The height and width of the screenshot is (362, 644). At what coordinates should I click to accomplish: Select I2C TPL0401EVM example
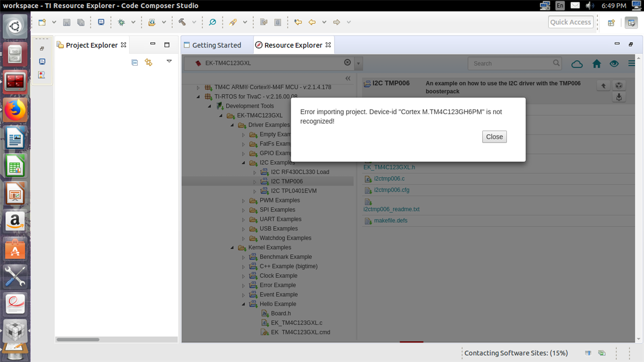(294, 191)
